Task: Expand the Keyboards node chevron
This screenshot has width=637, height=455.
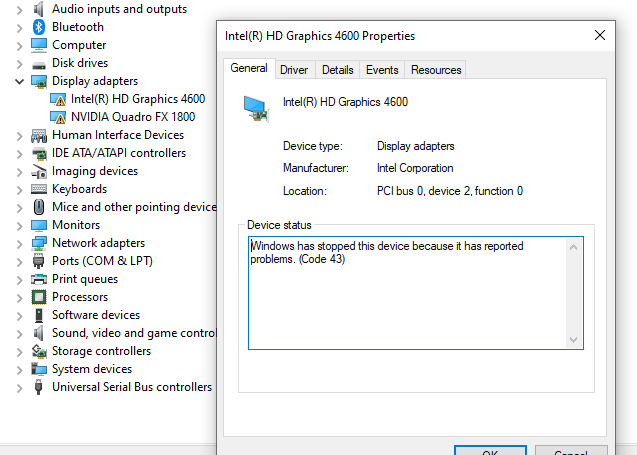Action: point(20,190)
